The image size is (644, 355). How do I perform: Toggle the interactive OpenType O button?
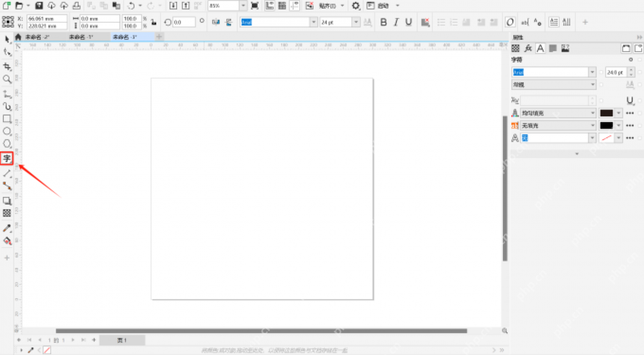click(510, 22)
